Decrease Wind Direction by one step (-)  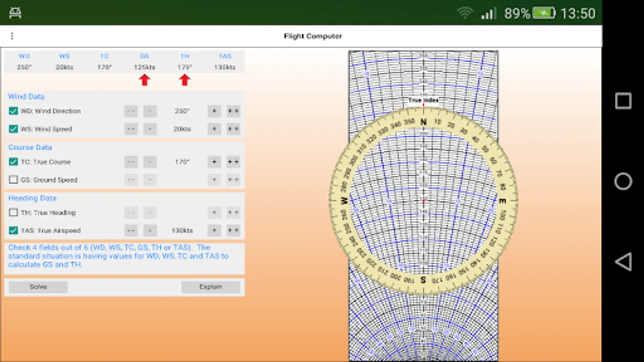tap(150, 111)
